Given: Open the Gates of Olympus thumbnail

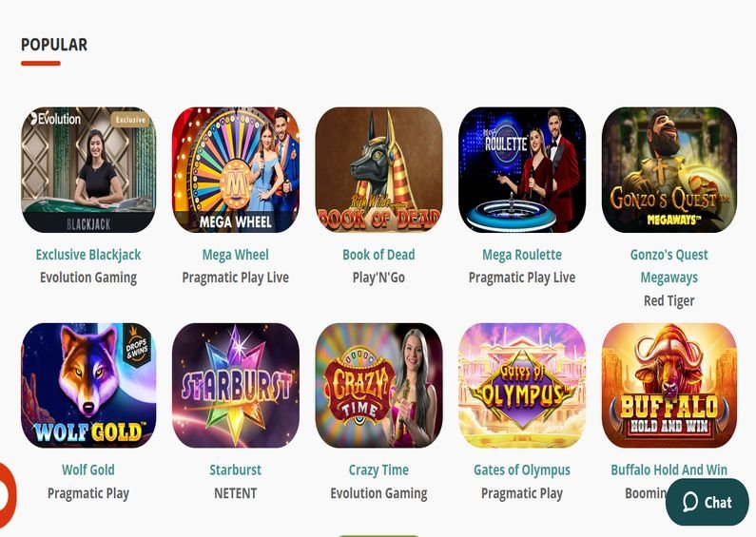Looking at the screenshot, I should [522, 385].
